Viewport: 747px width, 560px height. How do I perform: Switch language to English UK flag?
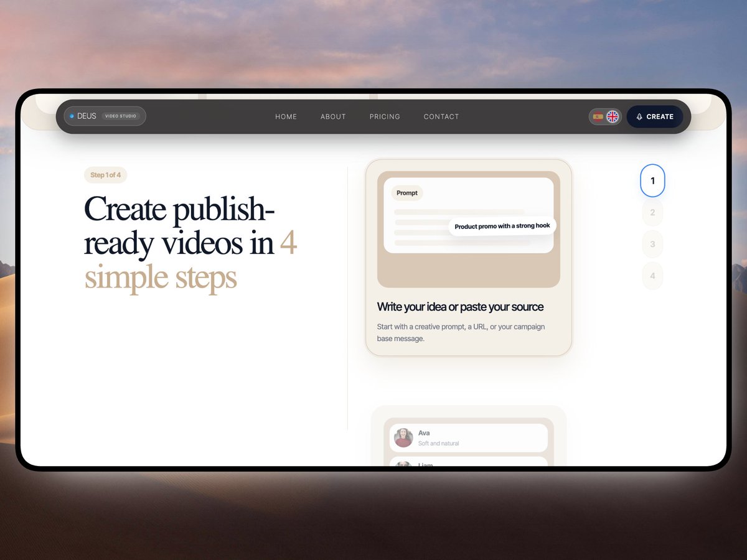(613, 116)
